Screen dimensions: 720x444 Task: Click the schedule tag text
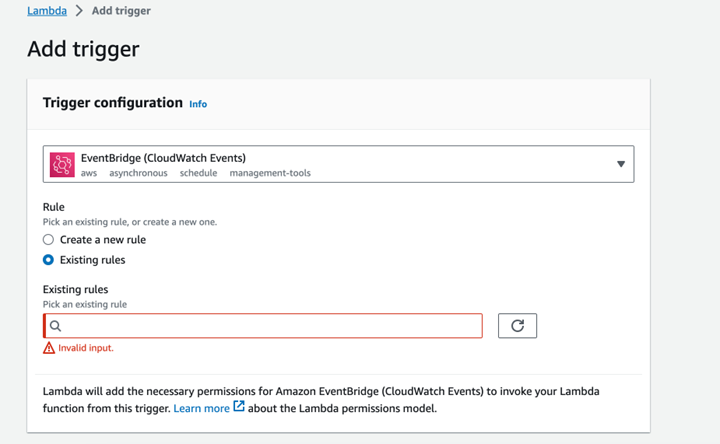[198, 173]
